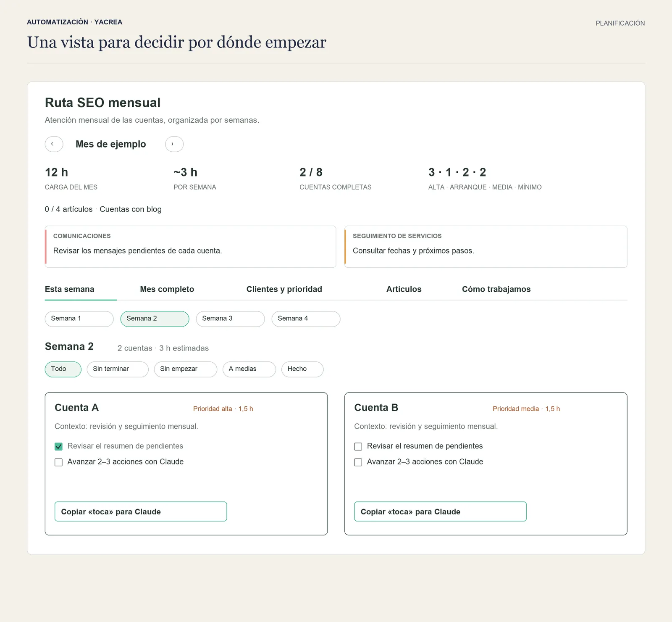Go to previous month with left chevron

point(54,144)
